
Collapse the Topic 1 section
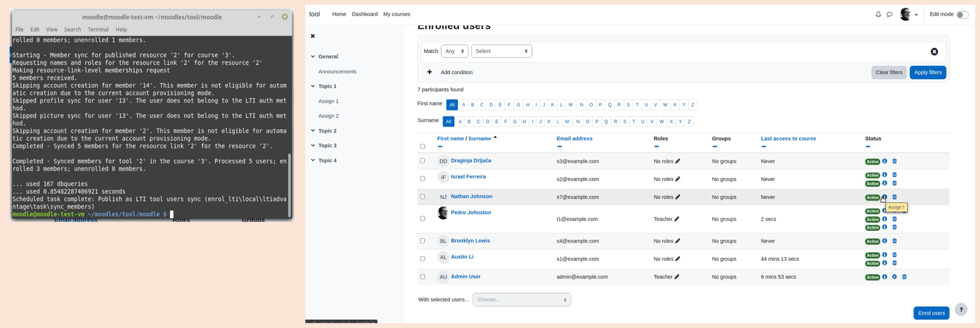tap(313, 86)
